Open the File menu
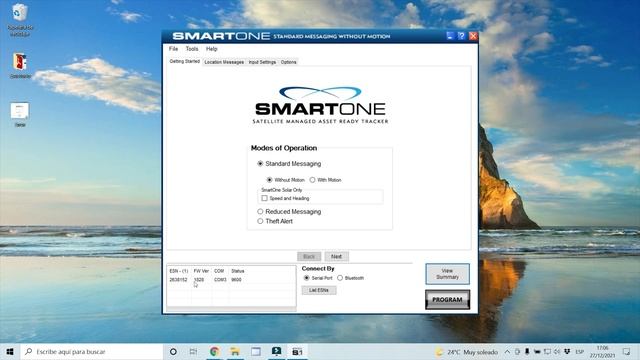Viewport: 640px width, 360px height. [173, 49]
